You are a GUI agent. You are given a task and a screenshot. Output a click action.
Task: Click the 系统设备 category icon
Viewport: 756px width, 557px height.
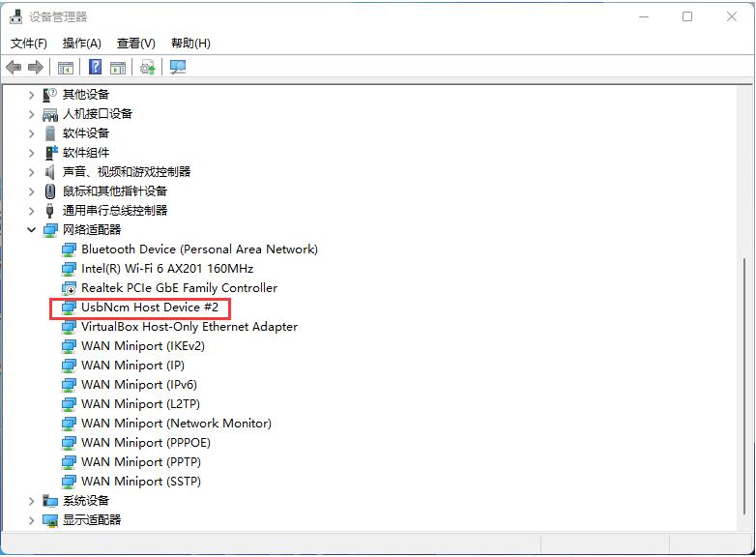point(50,501)
